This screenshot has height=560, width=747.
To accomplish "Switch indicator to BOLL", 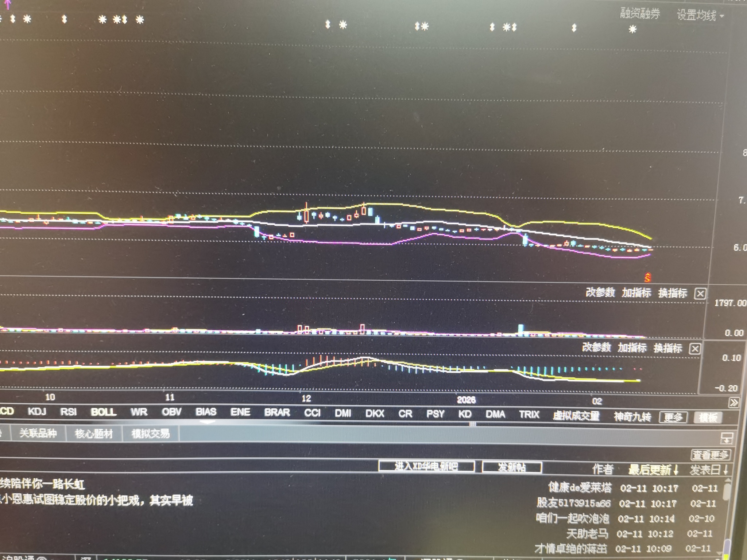I will 104,412.
